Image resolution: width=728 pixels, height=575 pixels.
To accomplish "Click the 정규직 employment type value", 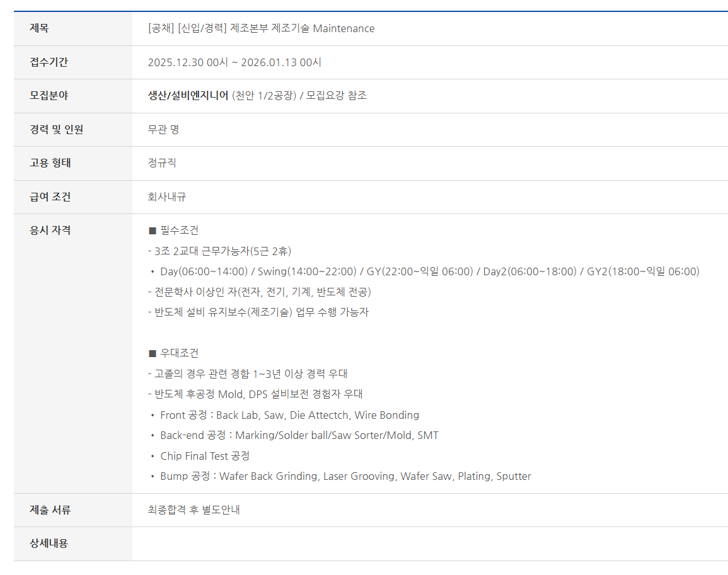I will click(x=162, y=163).
